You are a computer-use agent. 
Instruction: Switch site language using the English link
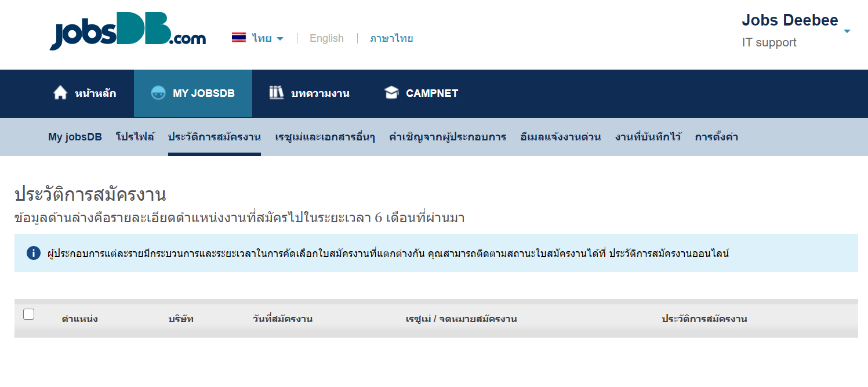coord(326,38)
